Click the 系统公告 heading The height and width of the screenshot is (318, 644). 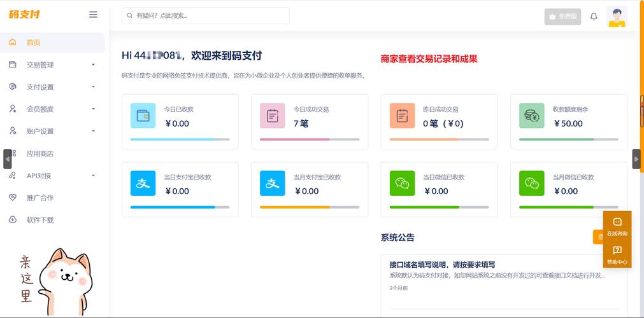397,237
